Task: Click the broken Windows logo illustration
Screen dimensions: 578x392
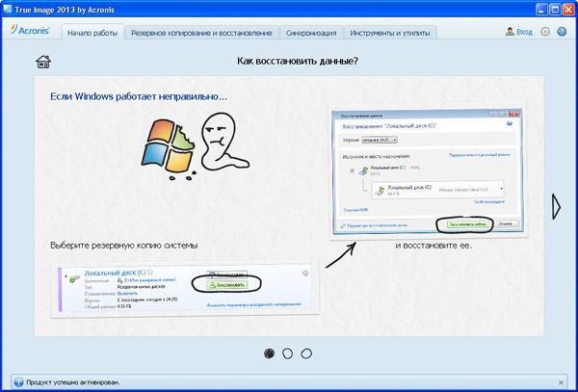Action: [168, 150]
